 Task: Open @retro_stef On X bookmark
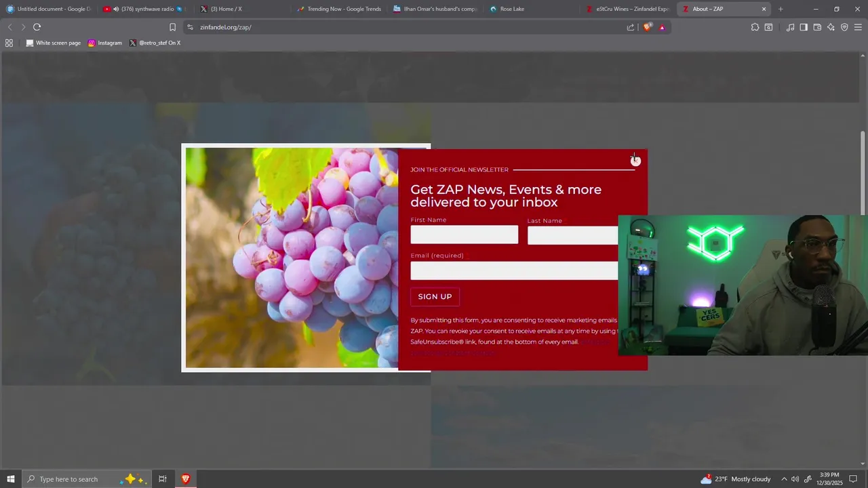coord(155,43)
